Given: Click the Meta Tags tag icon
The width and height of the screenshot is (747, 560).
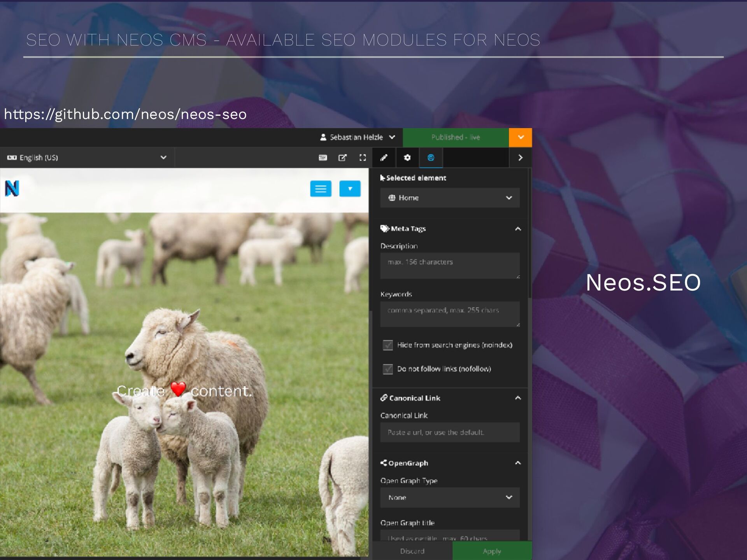Looking at the screenshot, I should click(385, 229).
